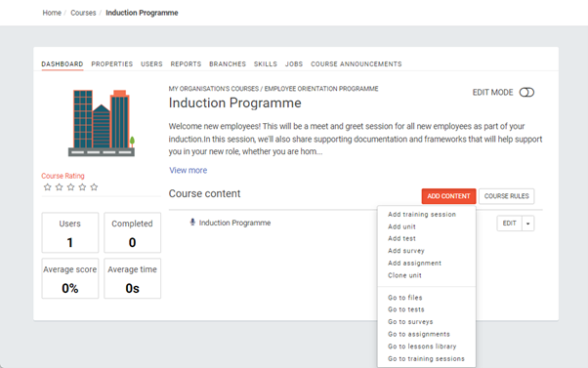This screenshot has height=368, width=588.
Task: Click the Add Content button
Action: [x=448, y=196]
